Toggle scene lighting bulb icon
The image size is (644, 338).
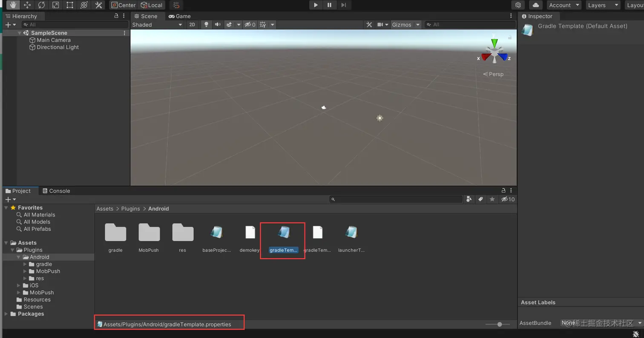207,25
